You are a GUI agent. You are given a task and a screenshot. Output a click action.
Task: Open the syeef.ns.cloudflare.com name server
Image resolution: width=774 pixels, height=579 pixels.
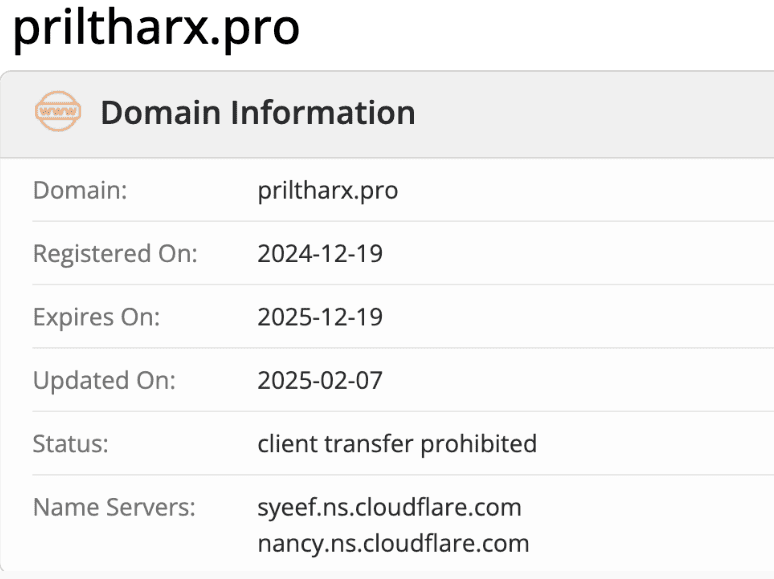click(389, 507)
